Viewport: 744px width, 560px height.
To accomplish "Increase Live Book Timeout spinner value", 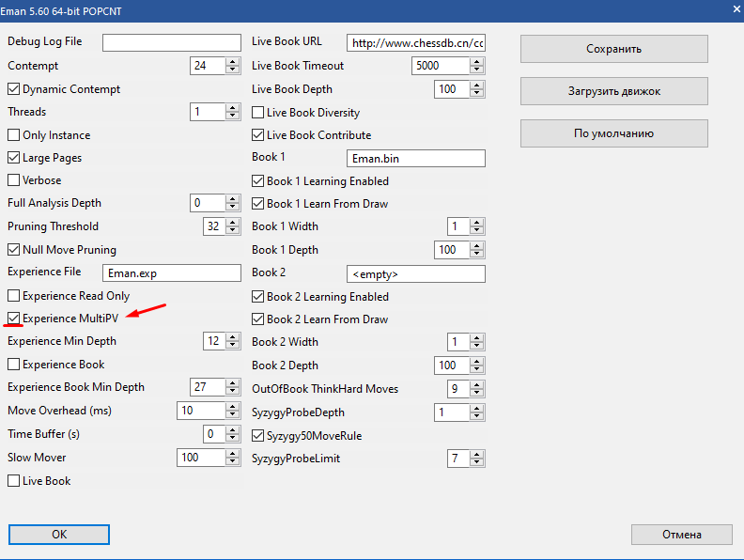I will point(477,62).
